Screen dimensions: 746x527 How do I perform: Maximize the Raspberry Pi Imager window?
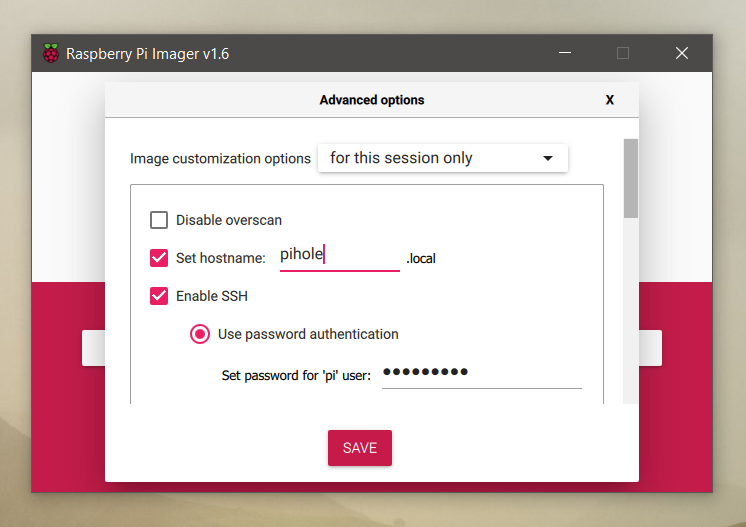(x=623, y=53)
